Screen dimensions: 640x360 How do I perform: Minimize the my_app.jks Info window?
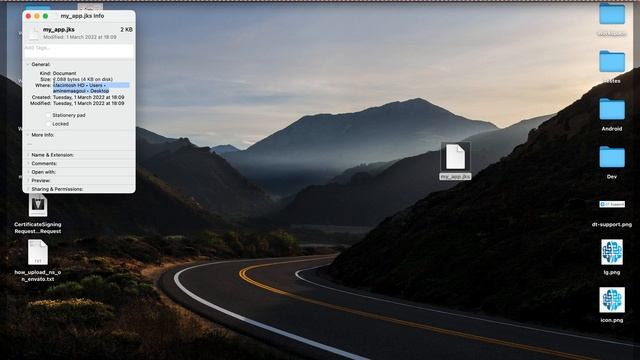[x=37, y=16]
